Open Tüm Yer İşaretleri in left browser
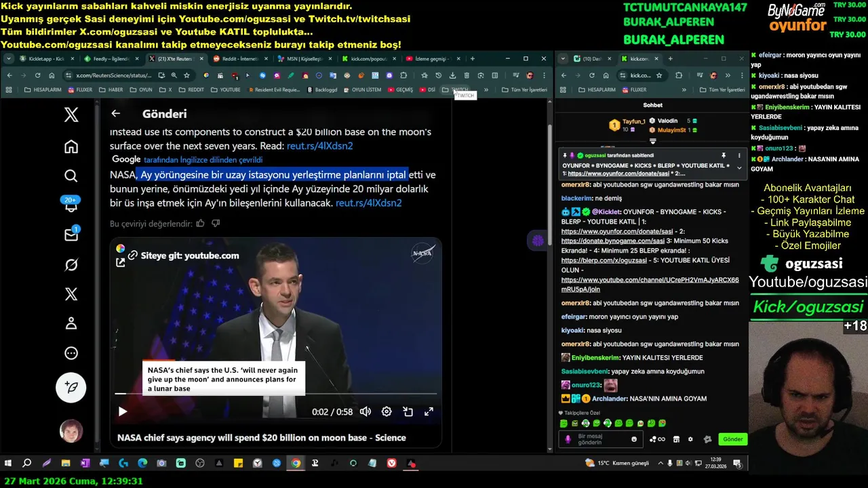Viewport: 868px width, 488px height. [x=524, y=89]
